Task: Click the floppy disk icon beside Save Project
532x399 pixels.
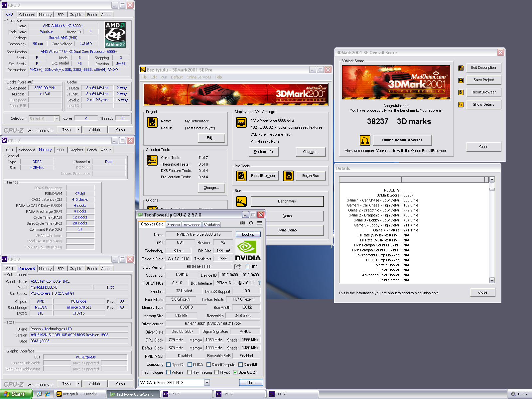Action: pos(461,80)
